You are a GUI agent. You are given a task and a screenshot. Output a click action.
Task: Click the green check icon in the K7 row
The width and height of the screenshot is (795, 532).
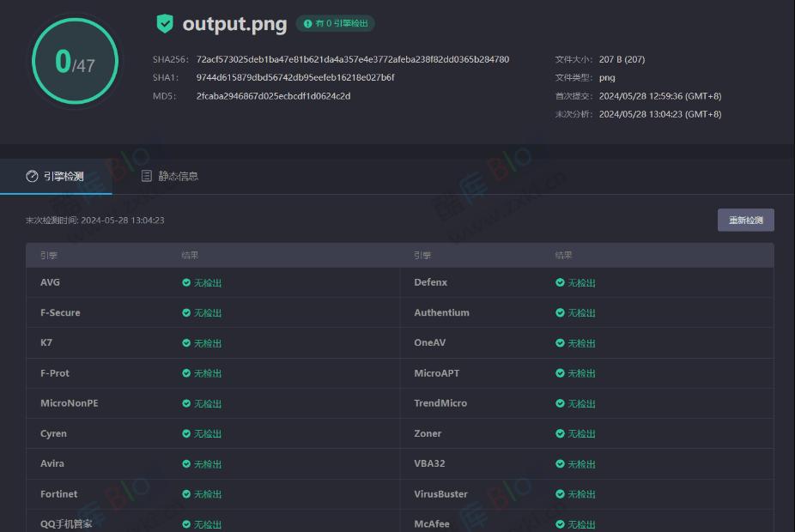[186, 343]
